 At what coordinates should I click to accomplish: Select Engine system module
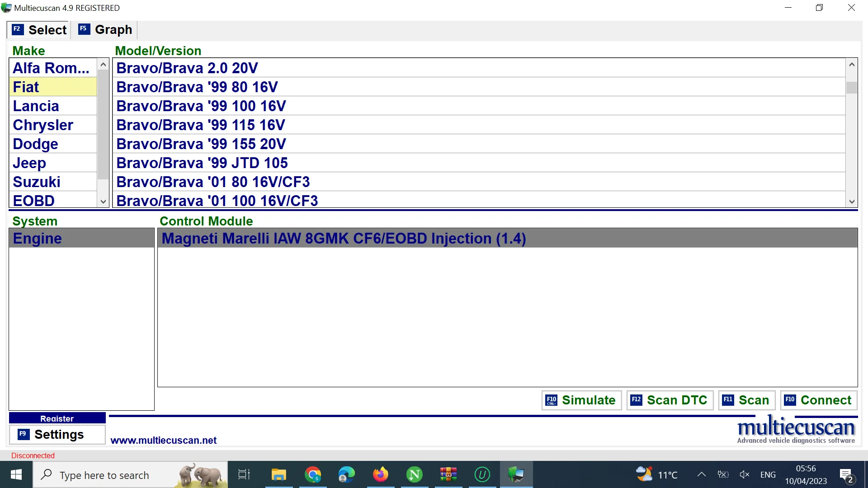pyautogui.click(x=37, y=238)
